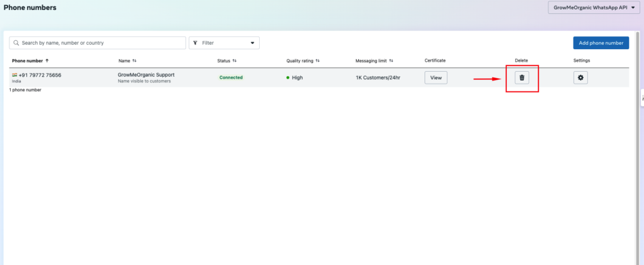
Task: Open settings gear for GrowMeOrganic Support number
Action: (580, 77)
